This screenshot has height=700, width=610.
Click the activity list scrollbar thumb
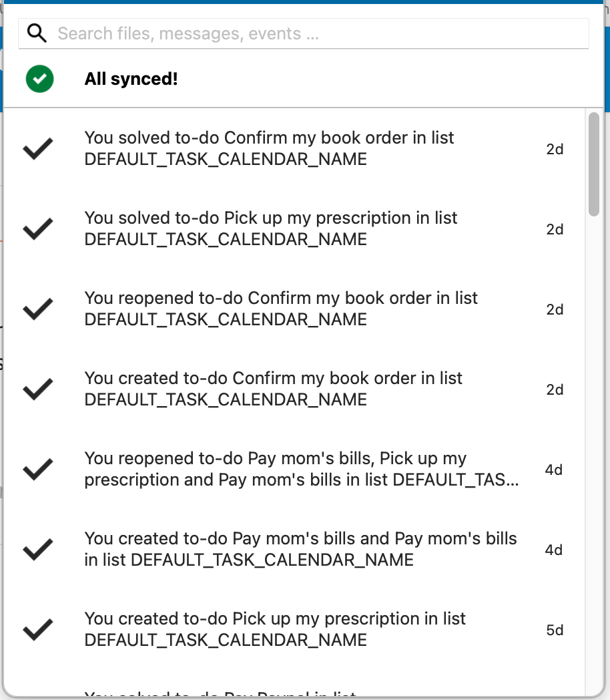click(593, 164)
